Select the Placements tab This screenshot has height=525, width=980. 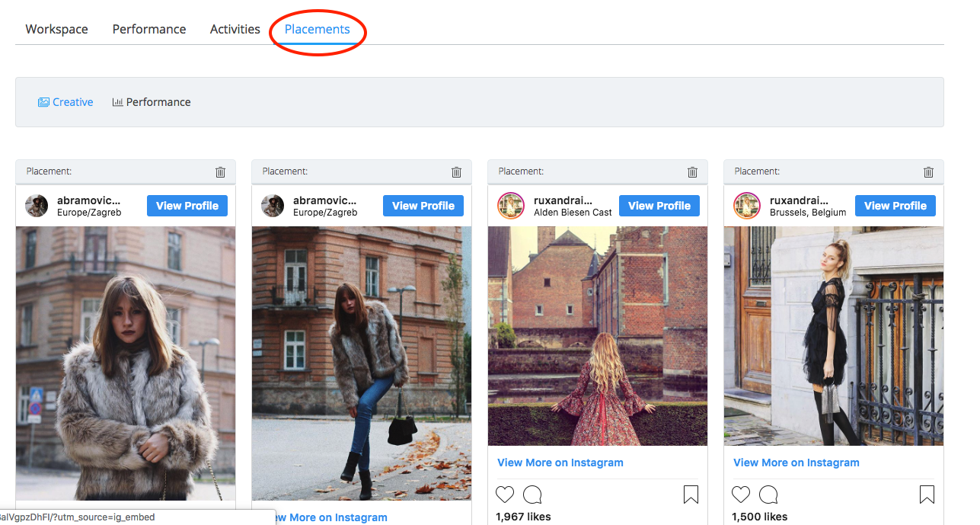pyautogui.click(x=317, y=29)
